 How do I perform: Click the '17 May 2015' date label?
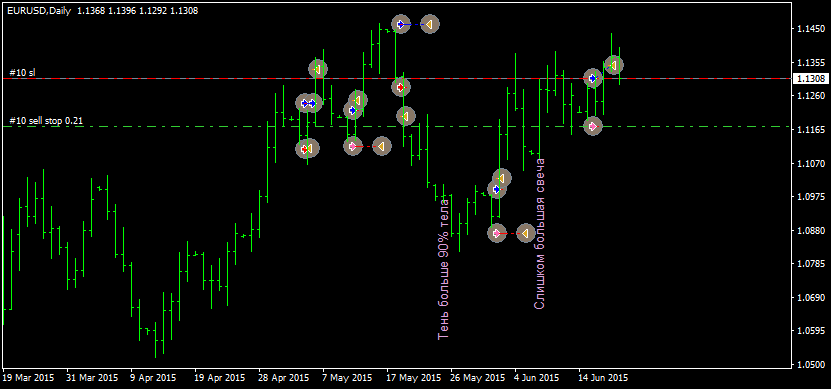[414, 378]
